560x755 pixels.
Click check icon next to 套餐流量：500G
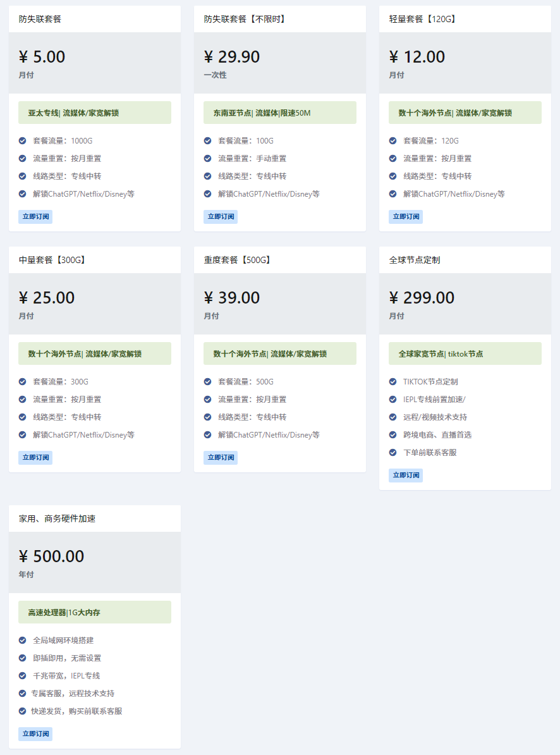click(x=207, y=381)
